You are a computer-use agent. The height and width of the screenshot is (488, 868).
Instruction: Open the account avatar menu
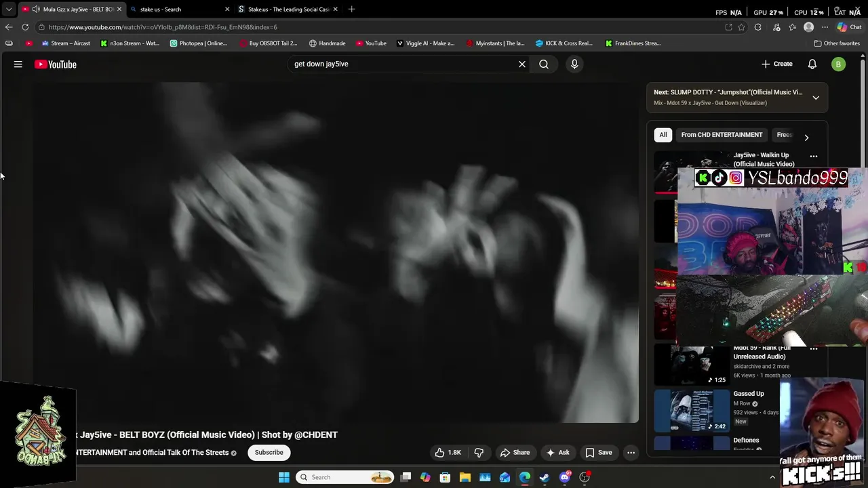tap(839, 64)
